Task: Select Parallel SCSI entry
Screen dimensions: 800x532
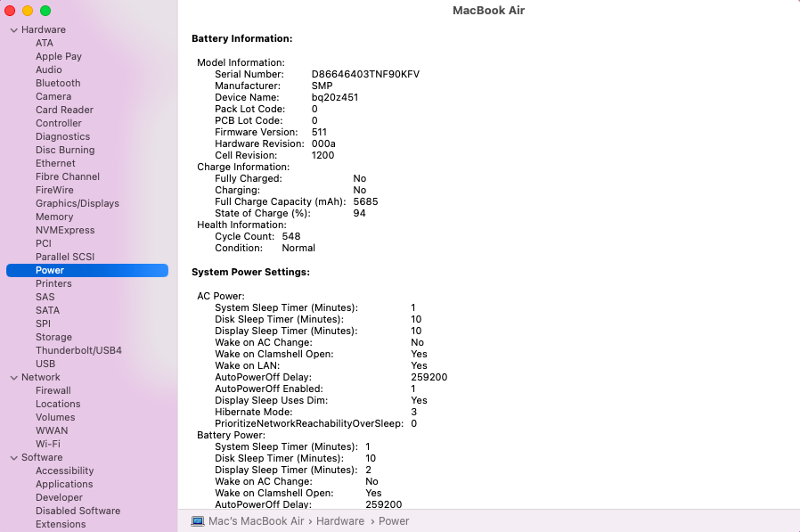Action: tap(65, 257)
